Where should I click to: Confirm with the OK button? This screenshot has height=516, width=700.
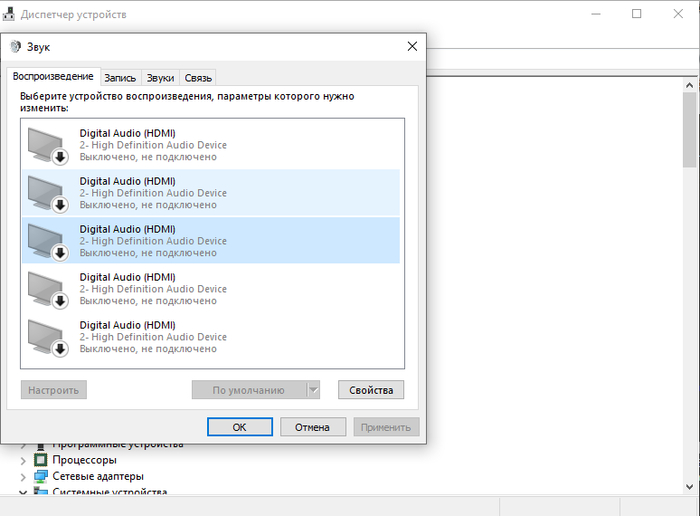click(x=239, y=427)
